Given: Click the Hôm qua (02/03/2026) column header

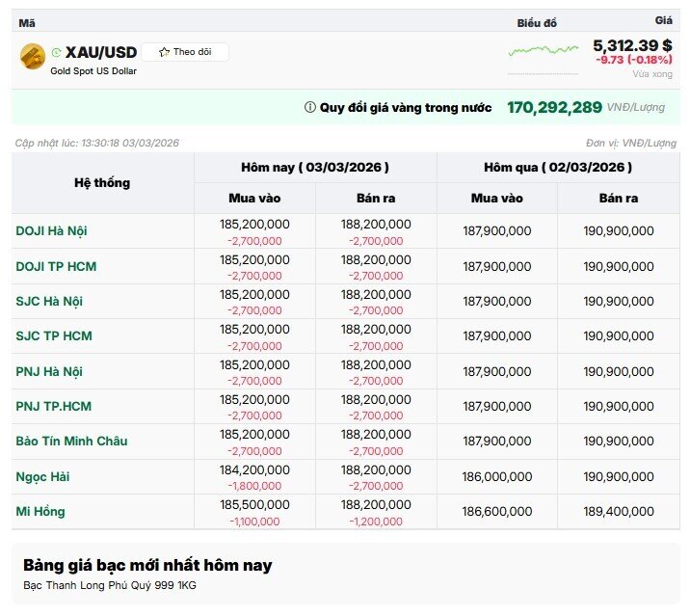Looking at the screenshot, I should tap(558, 167).
